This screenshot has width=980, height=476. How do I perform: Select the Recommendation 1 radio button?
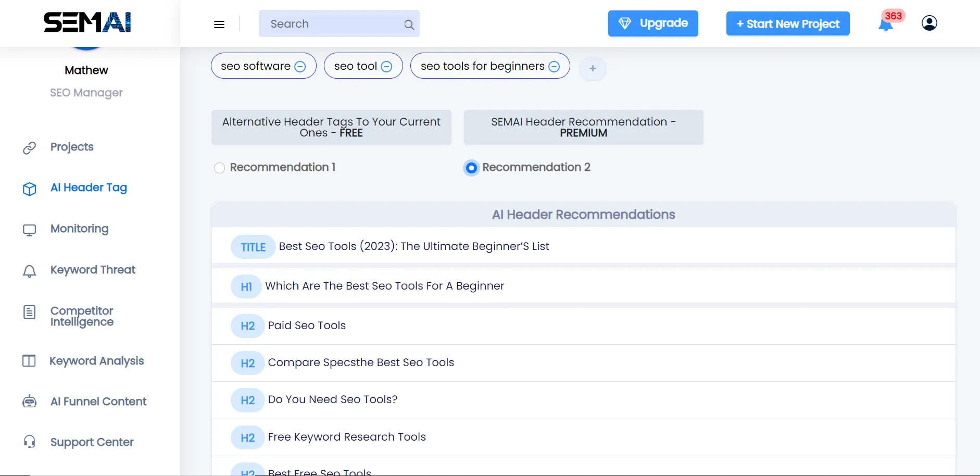(219, 168)
